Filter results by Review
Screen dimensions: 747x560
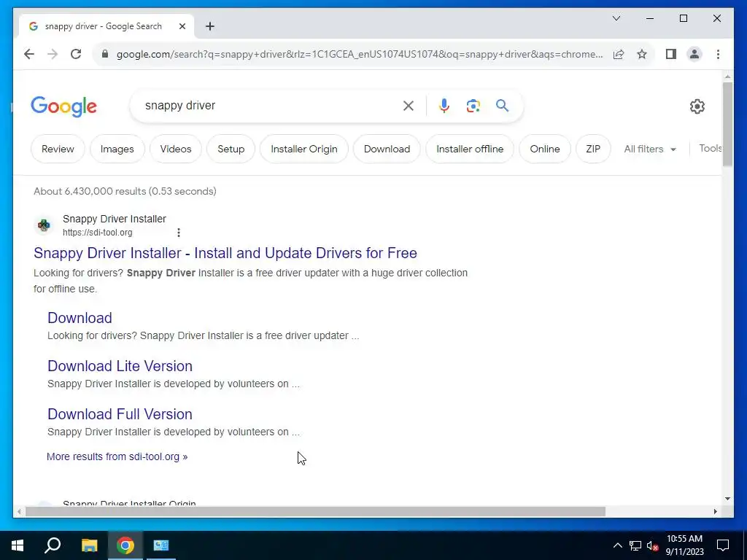58,149
